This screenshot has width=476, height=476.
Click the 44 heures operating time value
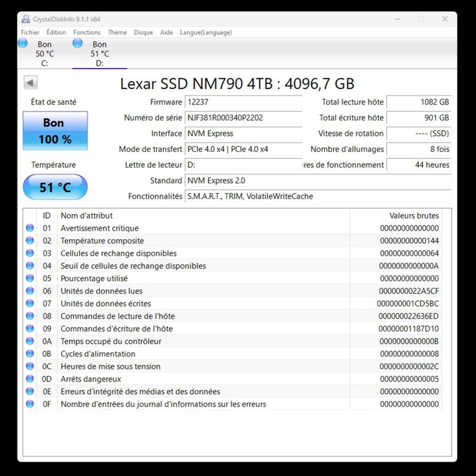pos(419,165)
